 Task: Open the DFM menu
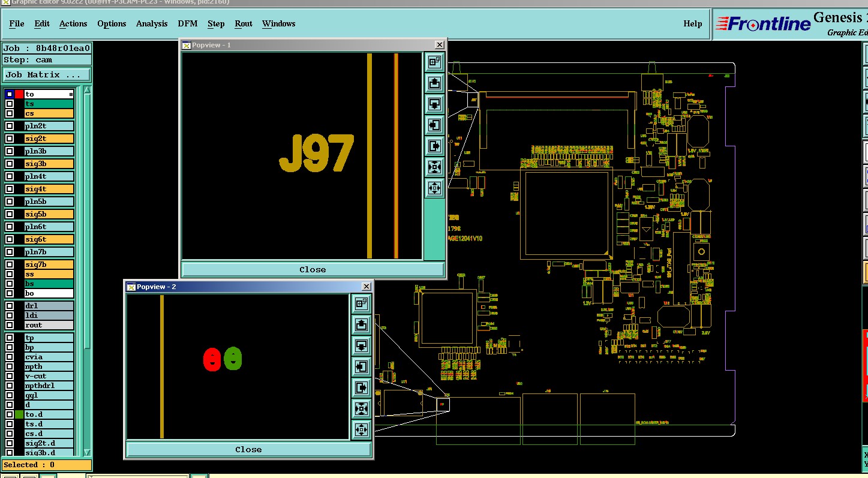coord(188,24)
